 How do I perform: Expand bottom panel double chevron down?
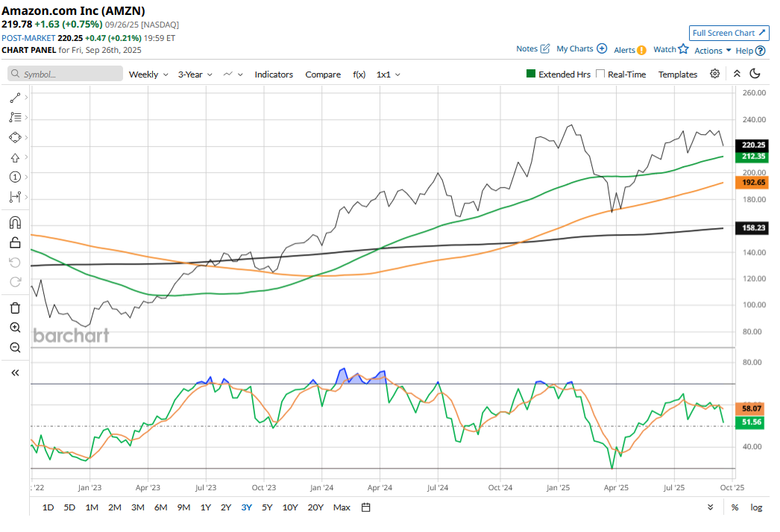pyautogui.click(x=711, y=507)
